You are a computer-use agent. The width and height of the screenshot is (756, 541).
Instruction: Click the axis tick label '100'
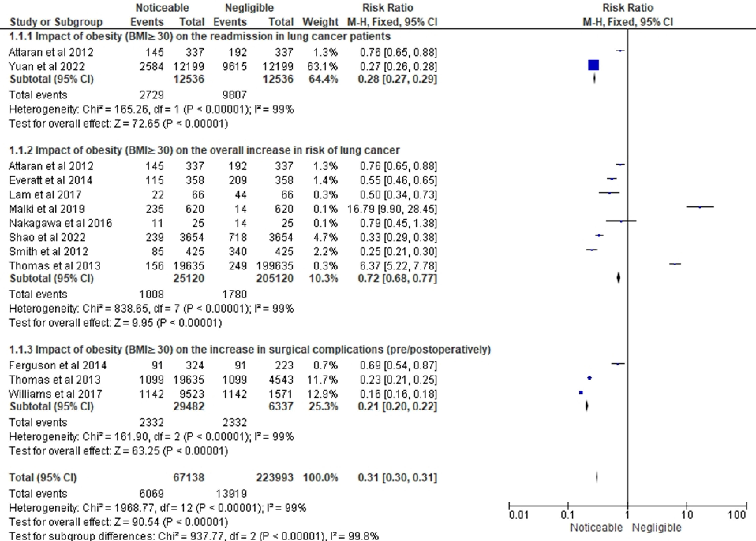pos(737,515)
